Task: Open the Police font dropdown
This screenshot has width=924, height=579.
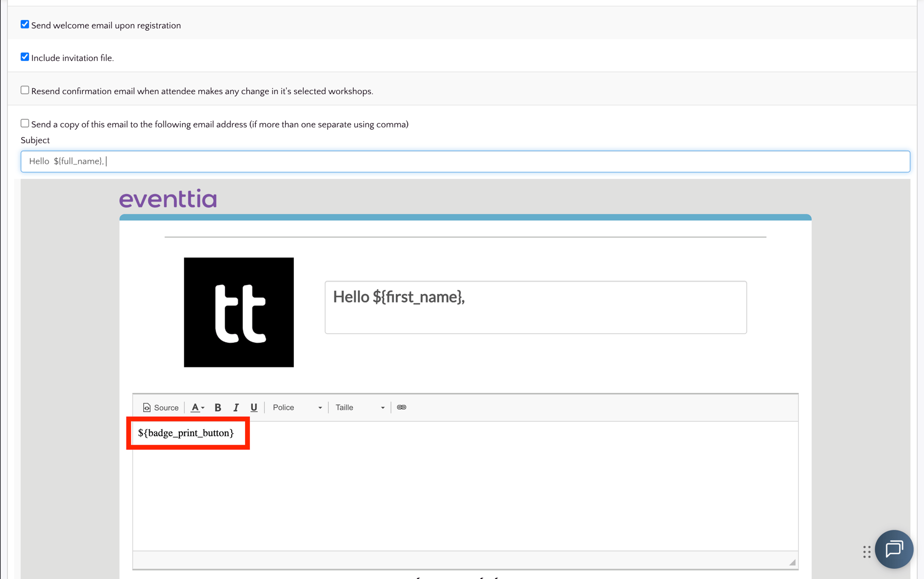Action: [297, 408]
